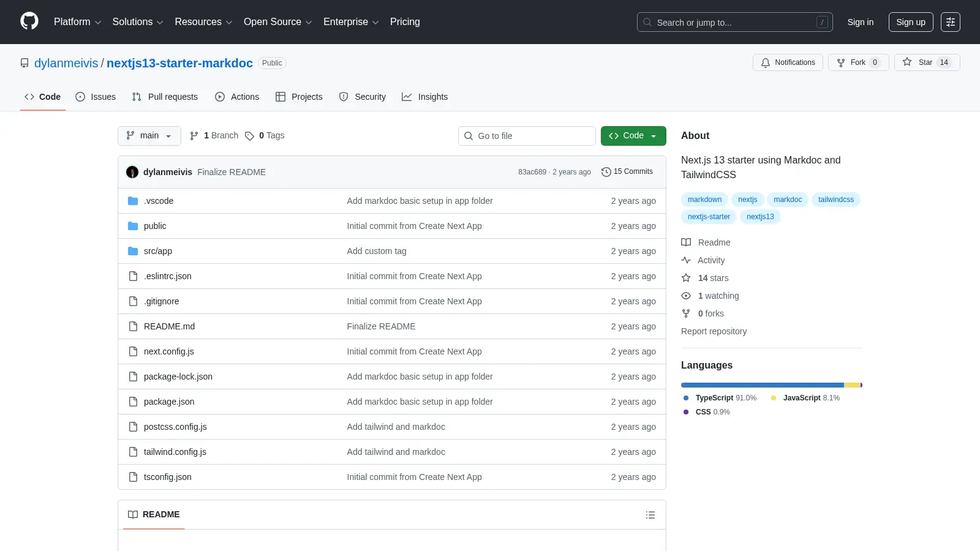Open commit history clock icon
The image size is (980, 551).
tap(606, 172)
